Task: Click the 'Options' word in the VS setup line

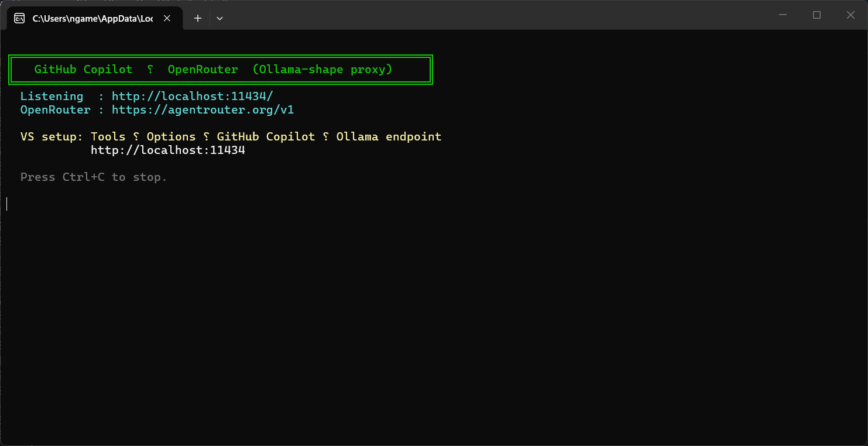Action: click(171, 136)
